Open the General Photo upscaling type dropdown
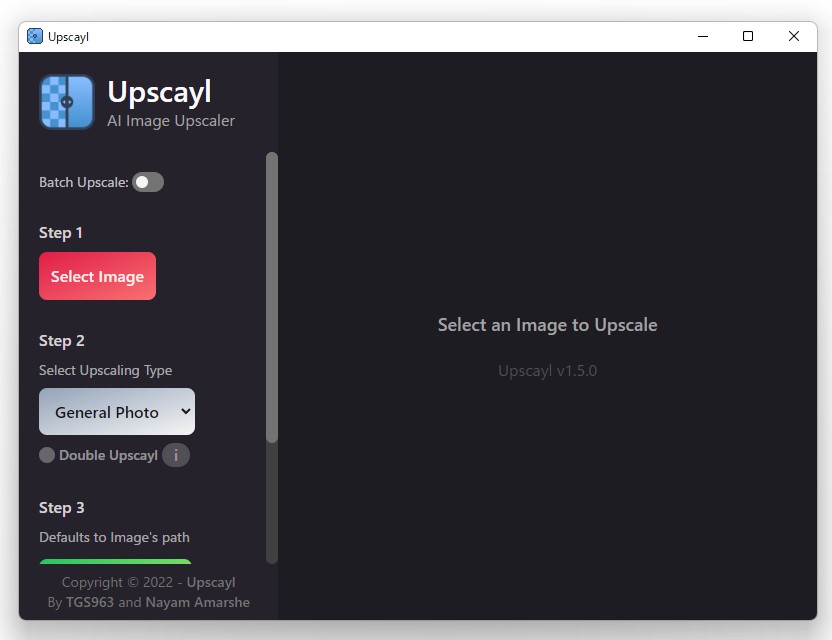The width and height of the screenshot is (832, 640). coord(116,411)
